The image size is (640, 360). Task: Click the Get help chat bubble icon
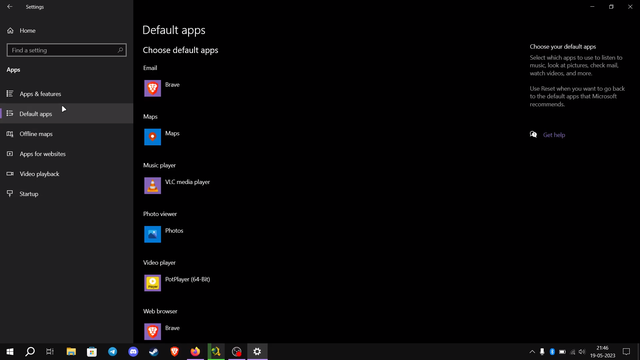[533, 134]
